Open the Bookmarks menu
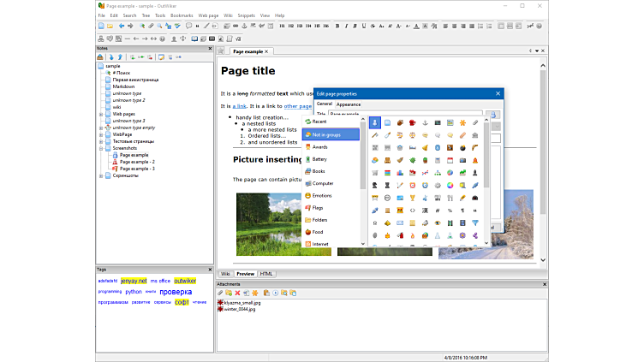Viewport: 644px width, 362px height. tap(182, 15)
